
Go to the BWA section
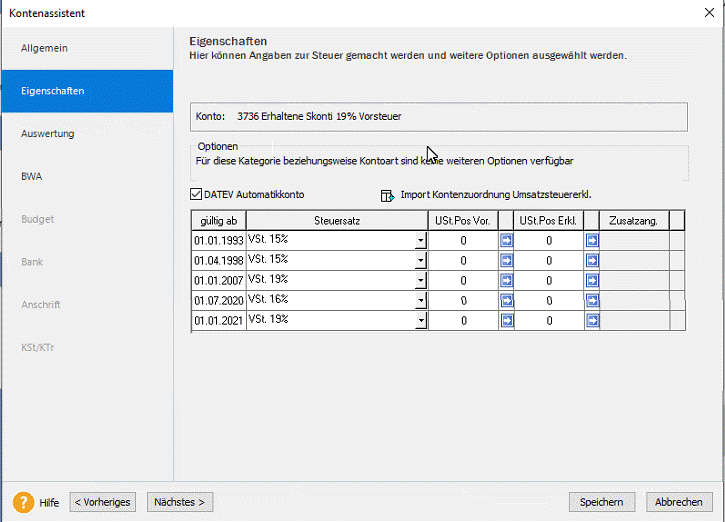pos(32,176)
